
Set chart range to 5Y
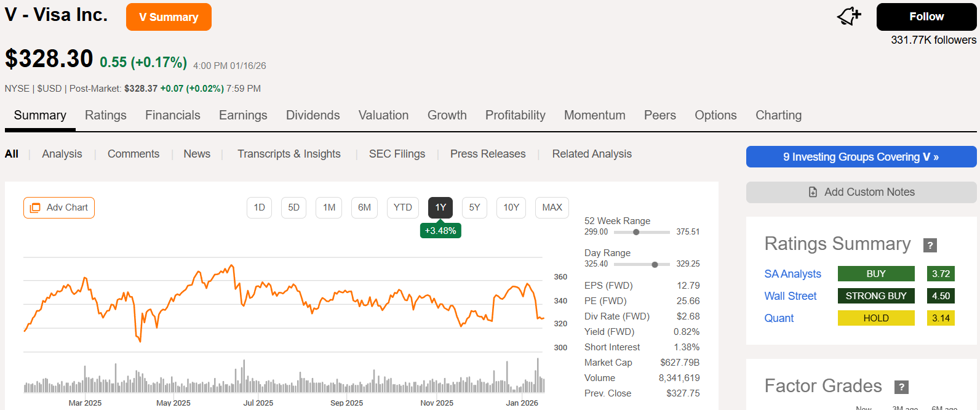click(x=474, y=207)
